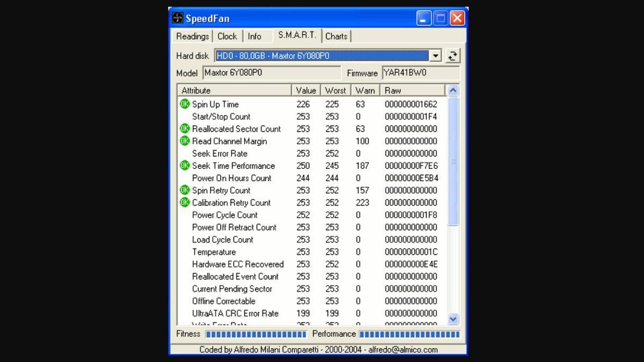Click OK icon beside Read Channel Margin

point(185,141)
